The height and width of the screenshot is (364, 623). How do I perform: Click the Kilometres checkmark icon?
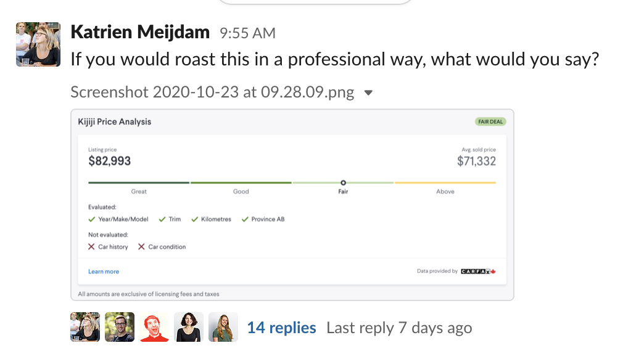(195, 218)
